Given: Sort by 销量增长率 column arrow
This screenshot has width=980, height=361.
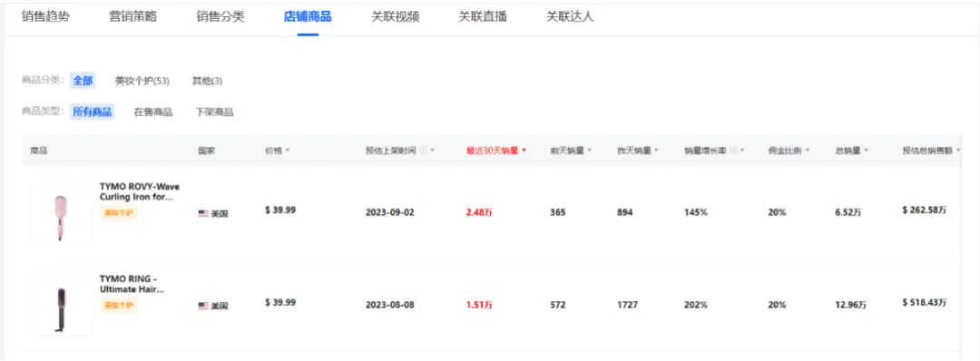Looking at the screenshot, I should 741,151.
